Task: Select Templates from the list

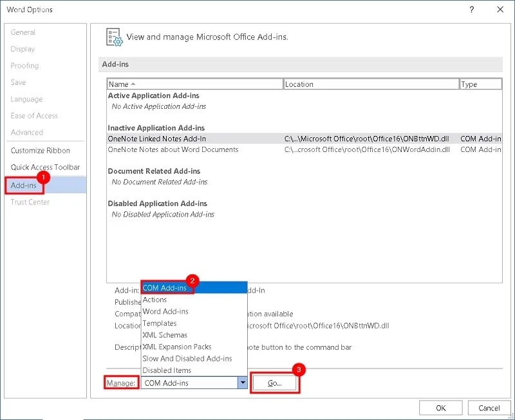Action: click(x=160, y=323)
